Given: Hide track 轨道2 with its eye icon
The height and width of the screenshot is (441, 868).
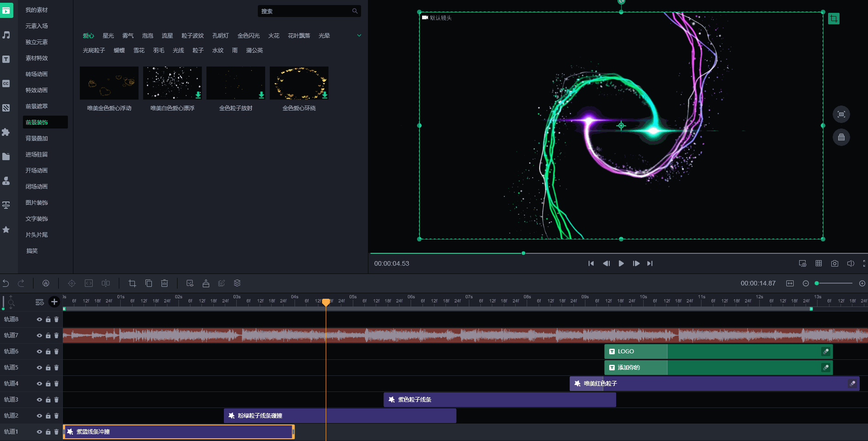Looking at the screenshot, I should coord(39,416).
